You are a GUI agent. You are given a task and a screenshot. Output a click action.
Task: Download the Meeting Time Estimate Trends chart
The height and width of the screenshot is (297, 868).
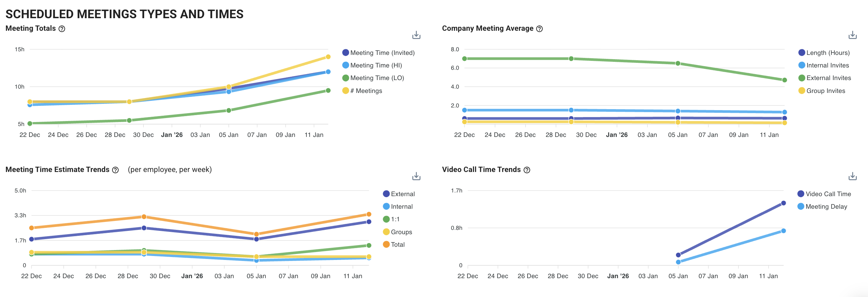point(416,176)
